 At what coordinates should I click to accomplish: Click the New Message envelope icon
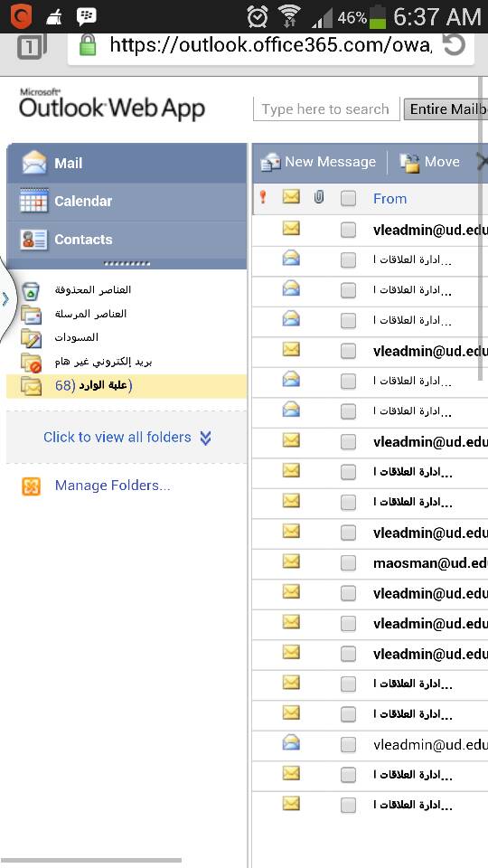(270, 162)
